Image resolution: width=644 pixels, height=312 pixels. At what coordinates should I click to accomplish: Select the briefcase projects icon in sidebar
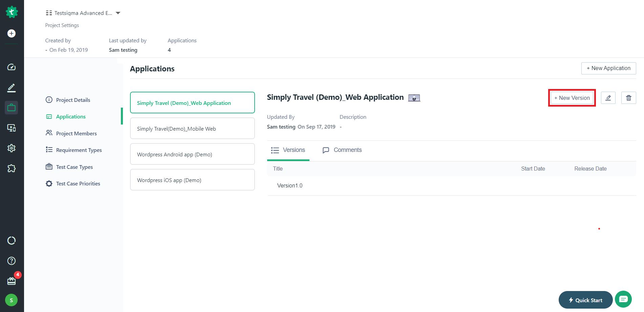click(12, 108)
